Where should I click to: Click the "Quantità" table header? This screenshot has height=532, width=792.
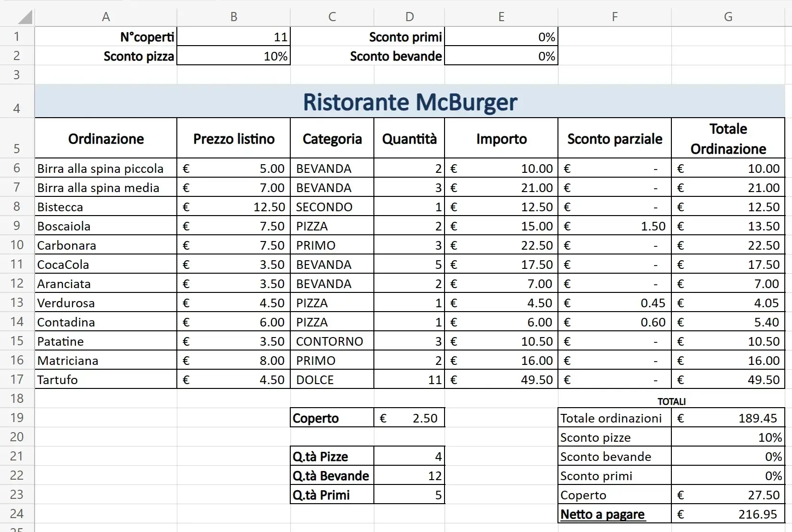(x=409, y=138)
